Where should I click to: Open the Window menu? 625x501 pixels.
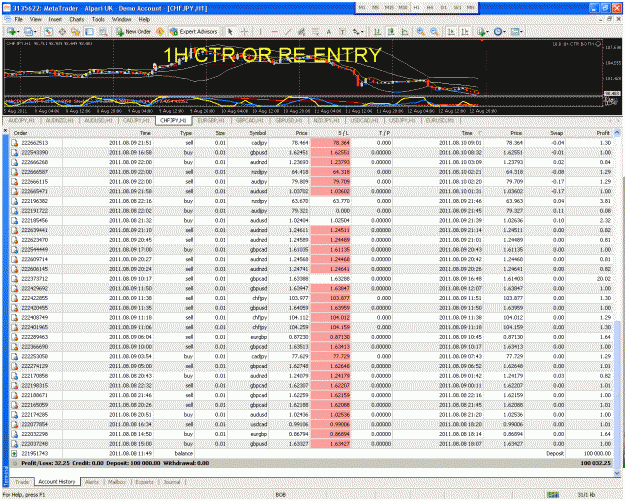121,19
